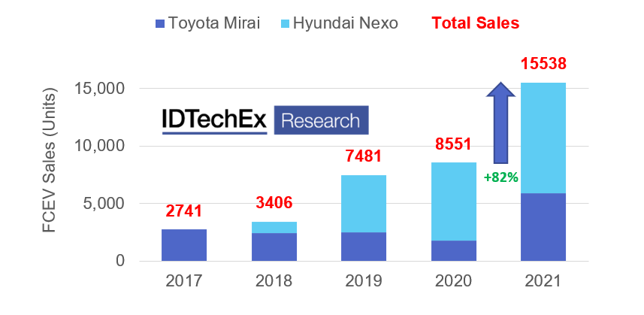
Task: Select the 2020 Hyundai Nexo bar segment
Action: (x=454, y=201)
